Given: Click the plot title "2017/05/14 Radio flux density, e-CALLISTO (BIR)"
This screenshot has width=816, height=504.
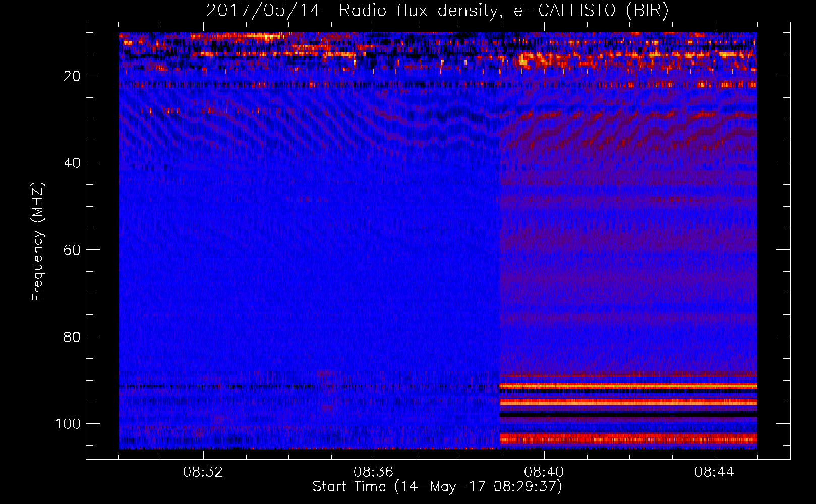Looking at the screenshot, I should pos(437,11).
